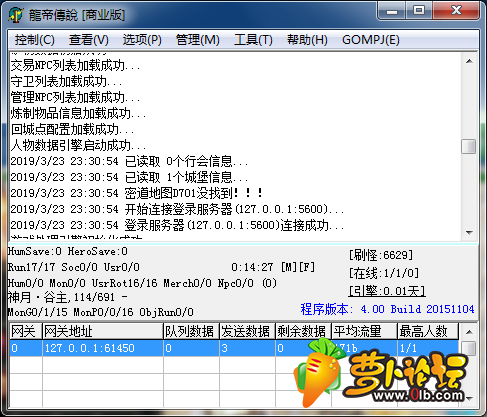Click log line 守卫列表加载成功
This screenshot has width=487, height=417.
[66, 81]
